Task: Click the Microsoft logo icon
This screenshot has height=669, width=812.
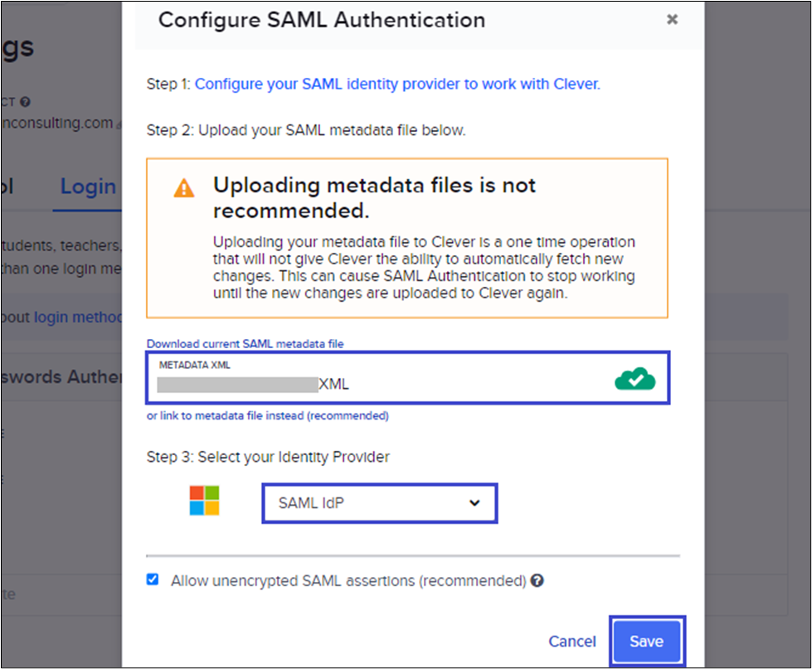Action: point(204,501)
